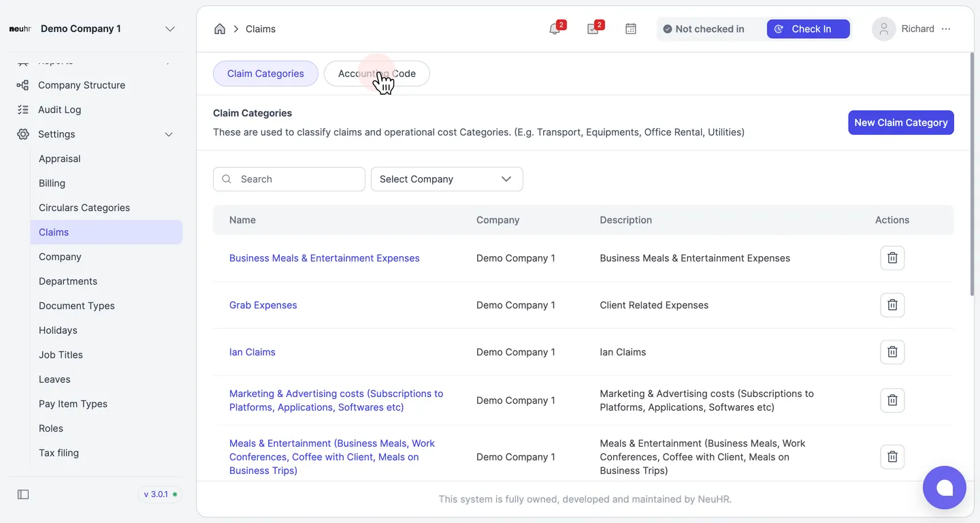The width and height of the screenshot is (980, 523).
Task: Select Claims in settings menu
Action: tap(106, 232)
